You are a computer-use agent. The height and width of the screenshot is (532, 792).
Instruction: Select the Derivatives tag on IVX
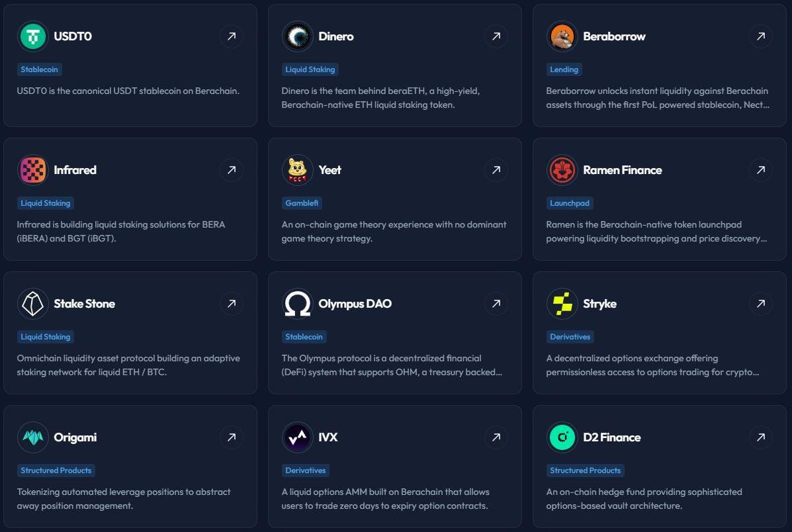pos(306,470)
